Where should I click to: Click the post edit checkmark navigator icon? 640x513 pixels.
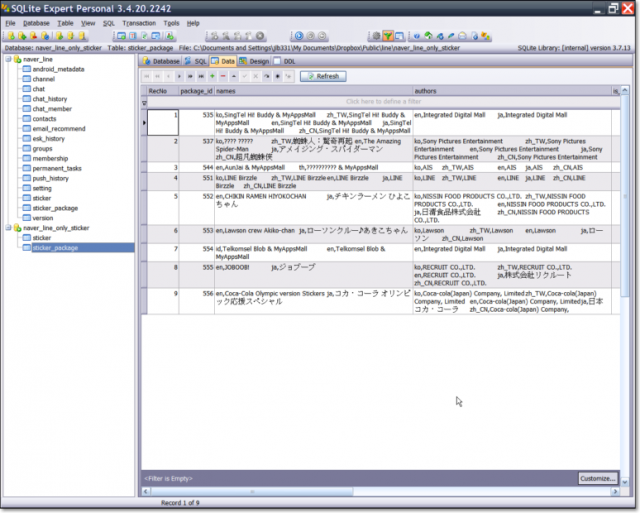(x=245, y=76)
